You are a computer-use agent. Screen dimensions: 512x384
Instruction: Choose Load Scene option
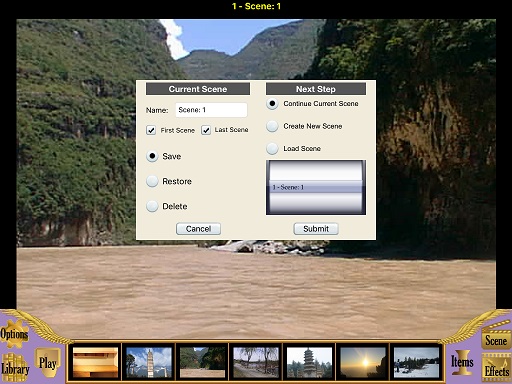tap(272, 148)
